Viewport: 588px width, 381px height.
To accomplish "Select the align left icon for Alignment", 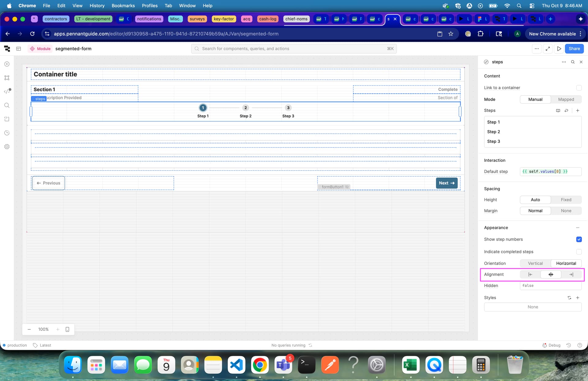I will click(530, 274).
